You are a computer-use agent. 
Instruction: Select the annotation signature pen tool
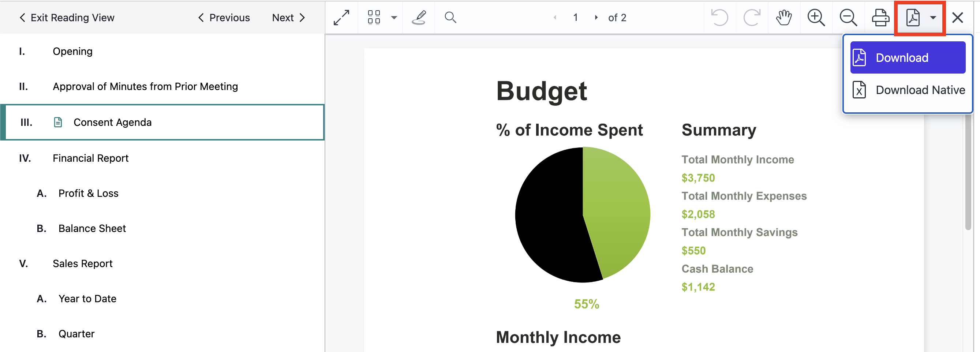pos(419,18)
